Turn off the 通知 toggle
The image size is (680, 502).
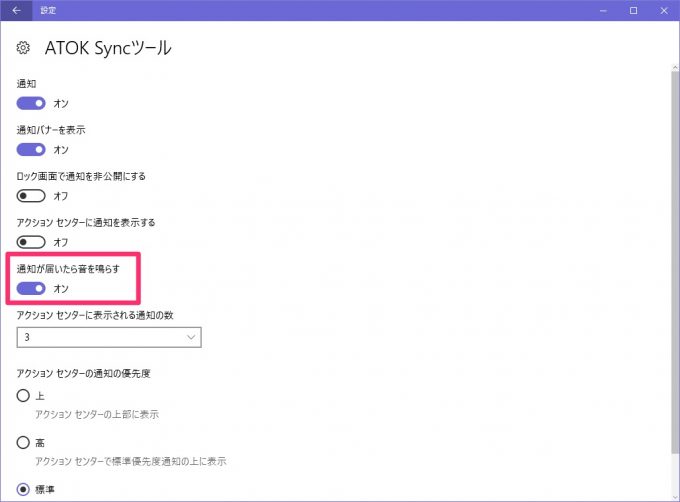click(x=31, y=104)
